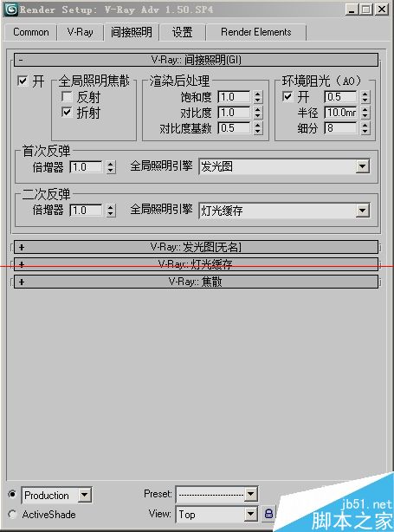Expand the V-Ray:: 焦散 rollout
Image resolution: width=394 pixels, height=532 pixels.
pyautogui.click(x=196, y=282)
